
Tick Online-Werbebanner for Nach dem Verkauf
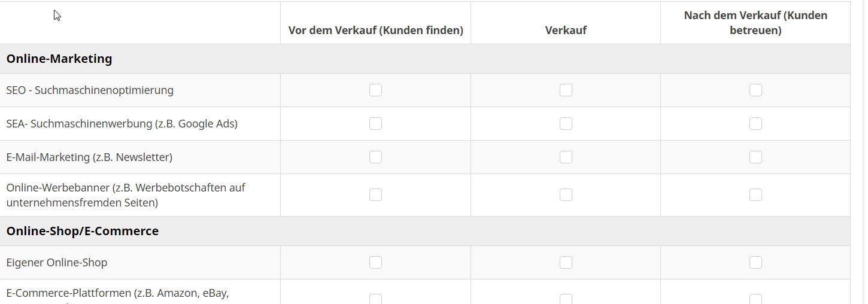click(755, 195)
